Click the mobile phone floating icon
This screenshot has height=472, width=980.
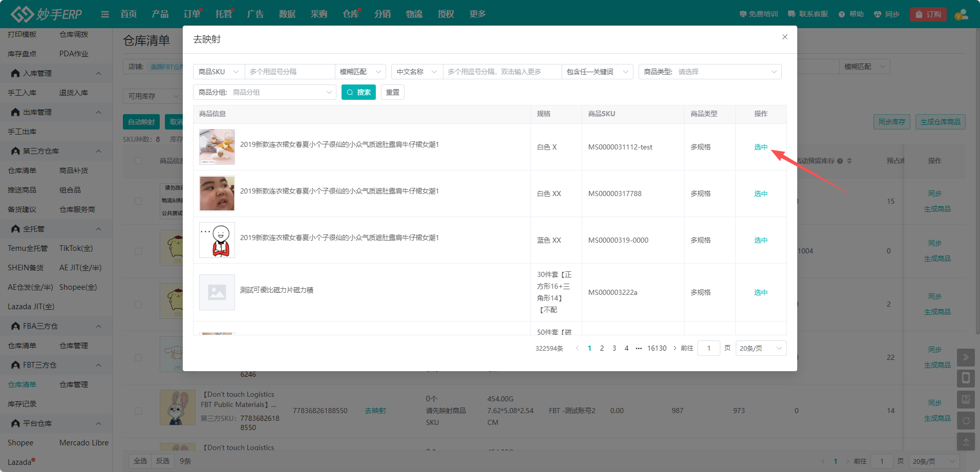pos(965,378)
